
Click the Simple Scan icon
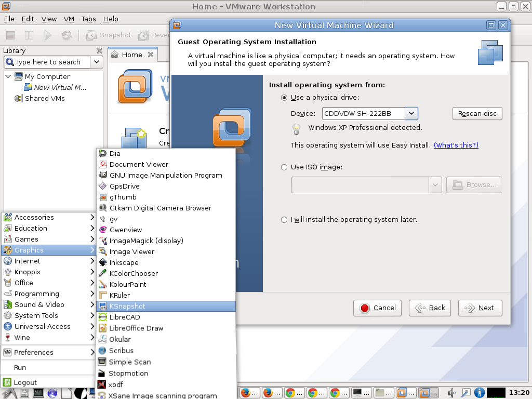pyautogui.click(x=102, y=362)
